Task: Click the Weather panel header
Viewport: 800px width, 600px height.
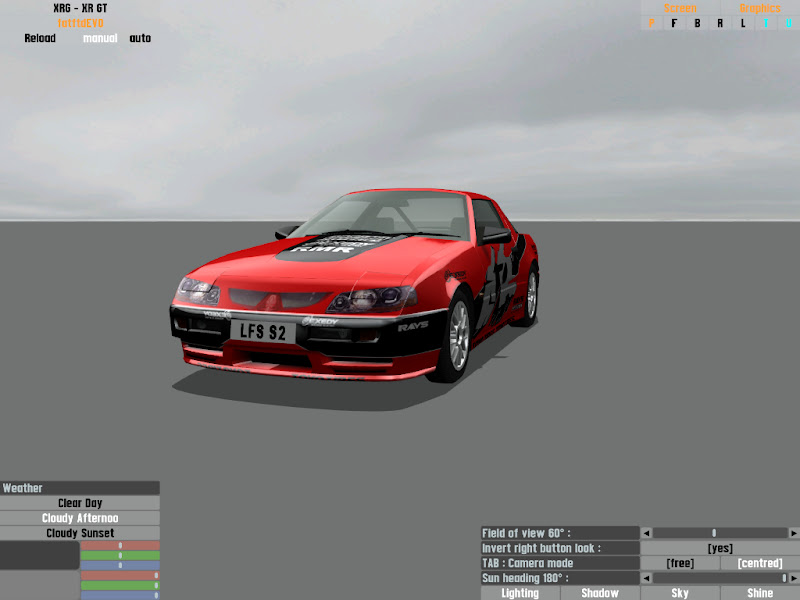Action: click(x=80, y=488)
